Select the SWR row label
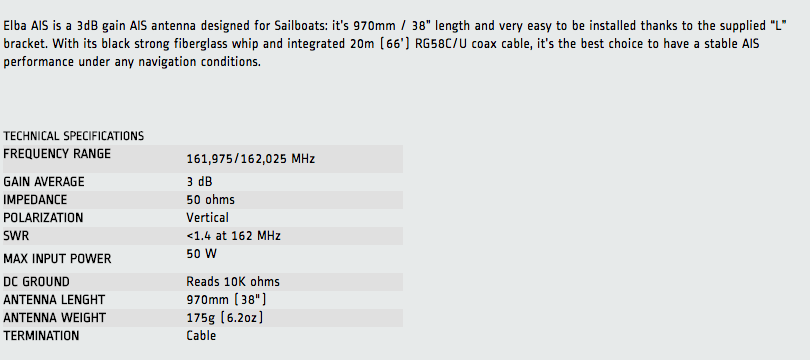The image size is (810, 360). [16, 236]
